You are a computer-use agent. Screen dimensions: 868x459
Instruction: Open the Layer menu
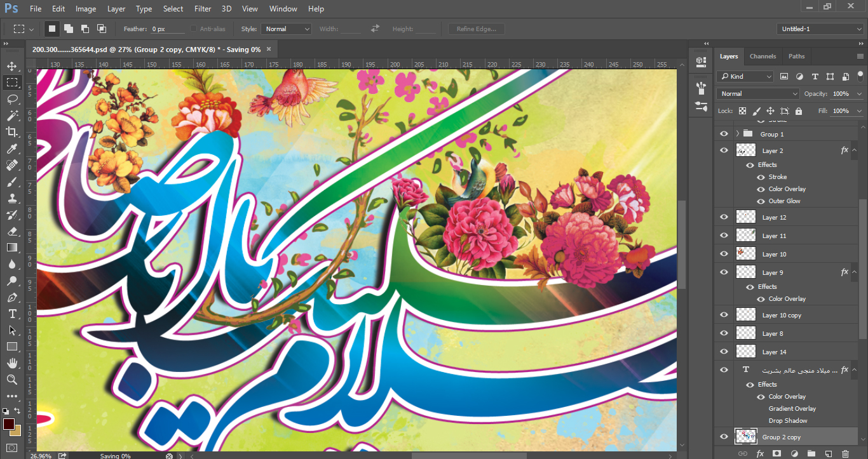coord(116,9)
